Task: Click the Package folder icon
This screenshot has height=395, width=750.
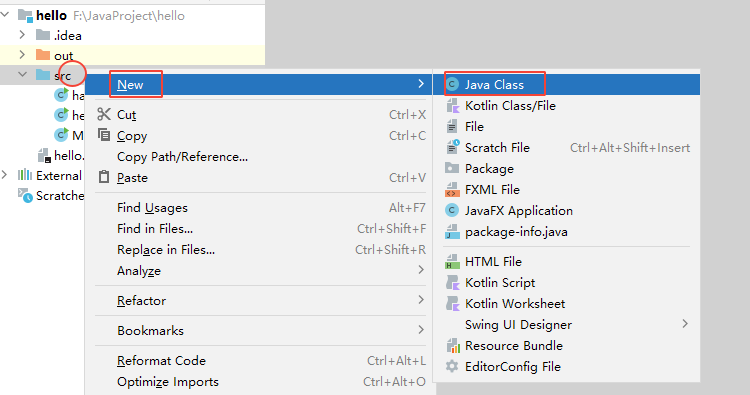Action: pos(452,168)
